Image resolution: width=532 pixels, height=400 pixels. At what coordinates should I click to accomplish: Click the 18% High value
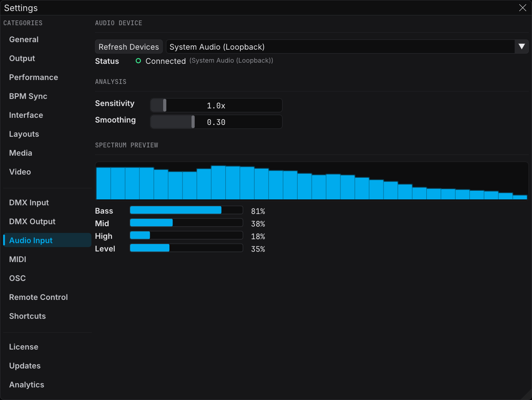coord(258,236)
